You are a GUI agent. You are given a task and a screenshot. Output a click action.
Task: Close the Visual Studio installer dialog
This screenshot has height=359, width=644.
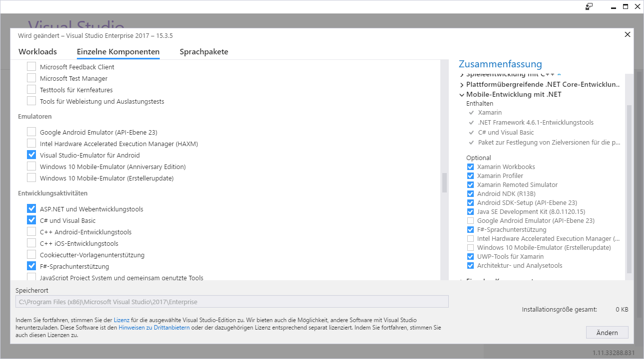point(628,34)
